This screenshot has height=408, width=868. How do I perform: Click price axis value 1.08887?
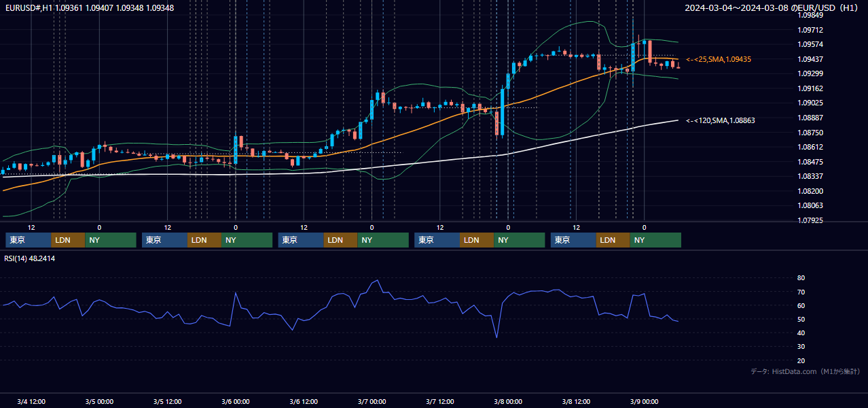click(811, 118)
